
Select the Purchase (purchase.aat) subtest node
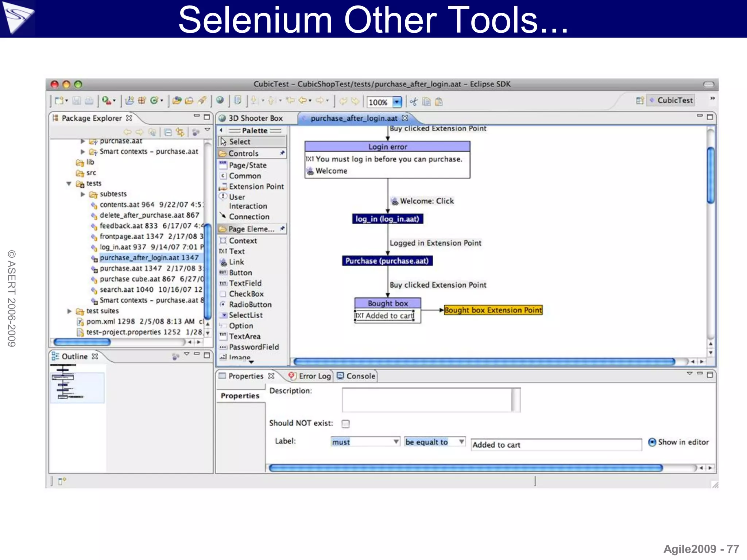387,261
